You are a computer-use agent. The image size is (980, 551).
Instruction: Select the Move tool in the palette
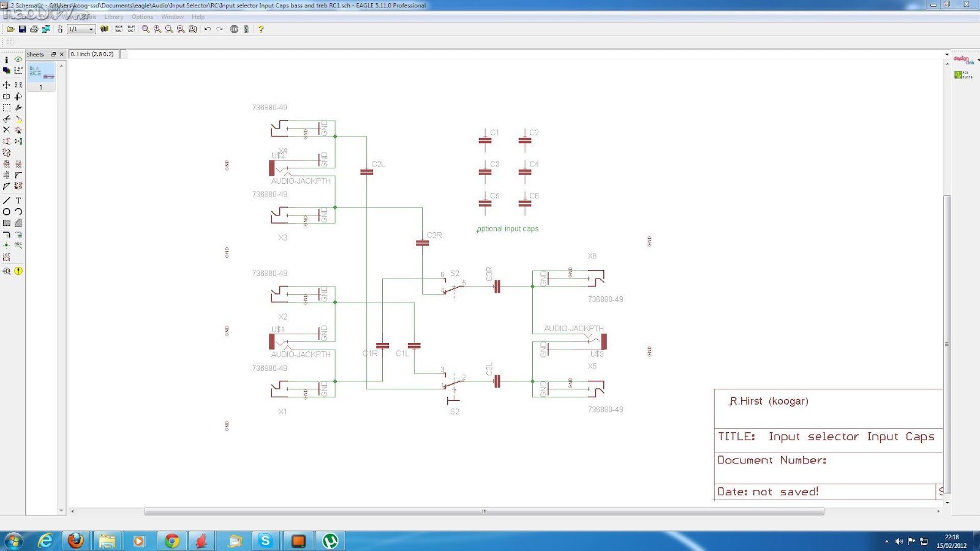[x=7, y=85]
